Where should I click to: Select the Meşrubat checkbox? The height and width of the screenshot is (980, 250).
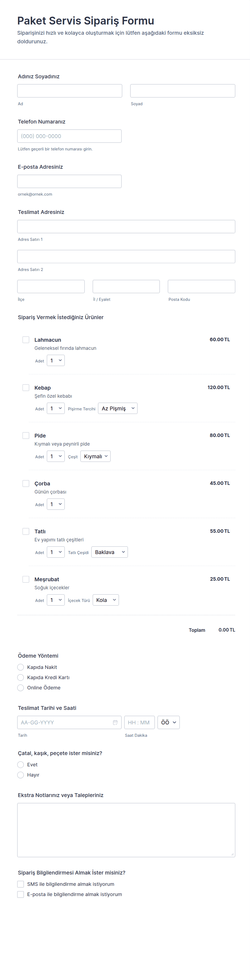click(26, 579)
